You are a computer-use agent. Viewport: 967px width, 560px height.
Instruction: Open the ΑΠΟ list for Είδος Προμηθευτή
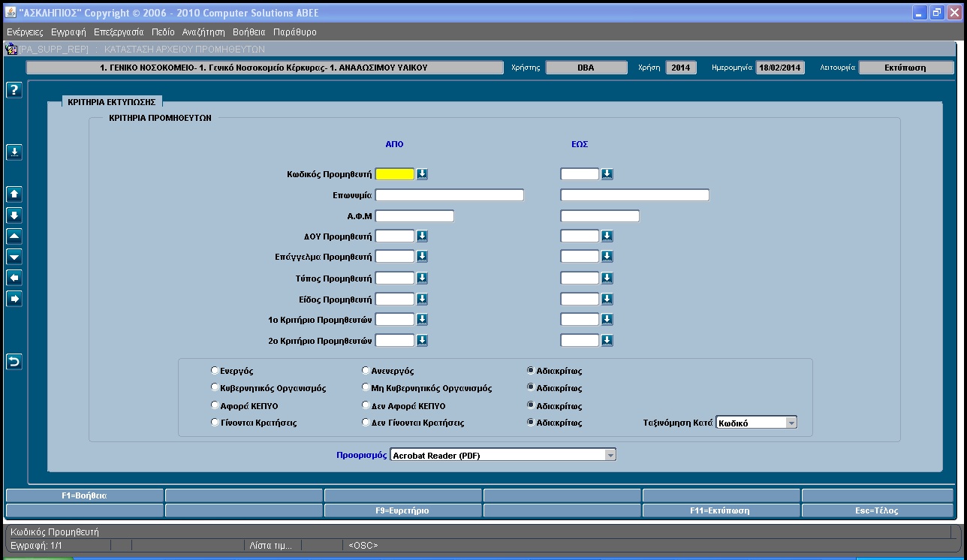[422, 300]
